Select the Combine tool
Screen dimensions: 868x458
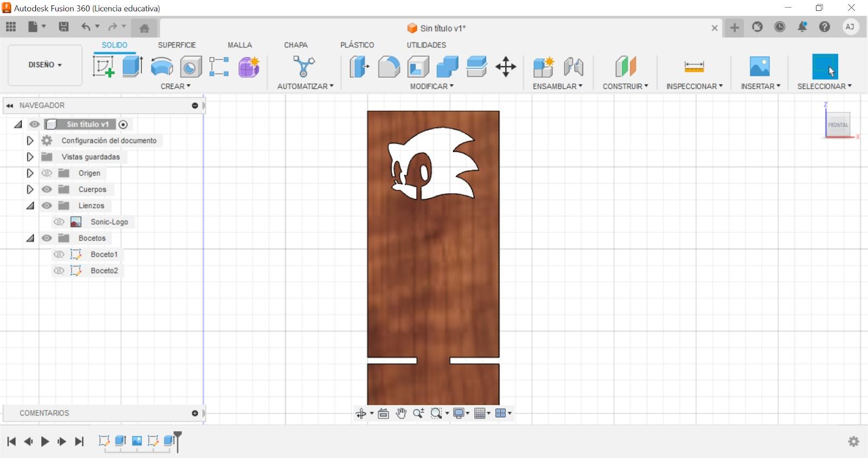pos(448,67)
